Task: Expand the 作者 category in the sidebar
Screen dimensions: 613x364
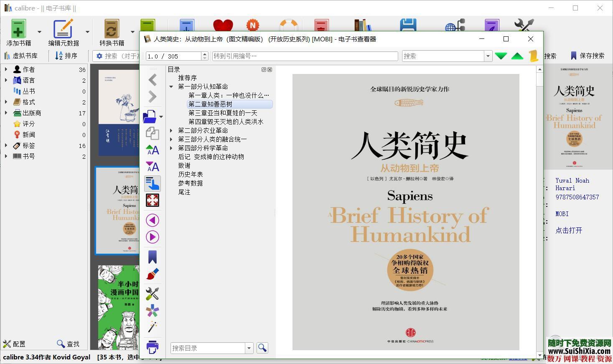Action: [x=6, y=69]
